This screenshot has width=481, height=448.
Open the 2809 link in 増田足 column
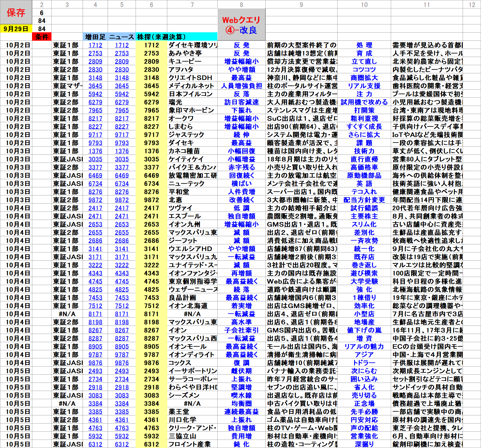point(95,61)
